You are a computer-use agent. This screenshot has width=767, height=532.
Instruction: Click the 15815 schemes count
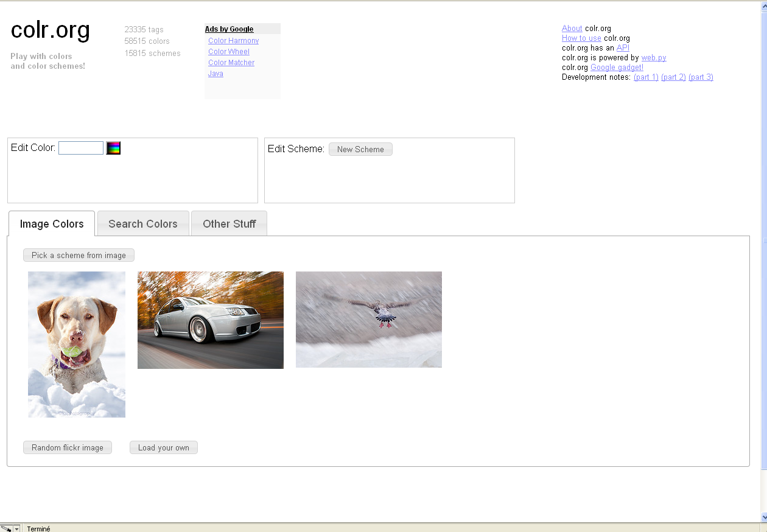(152, 53)
